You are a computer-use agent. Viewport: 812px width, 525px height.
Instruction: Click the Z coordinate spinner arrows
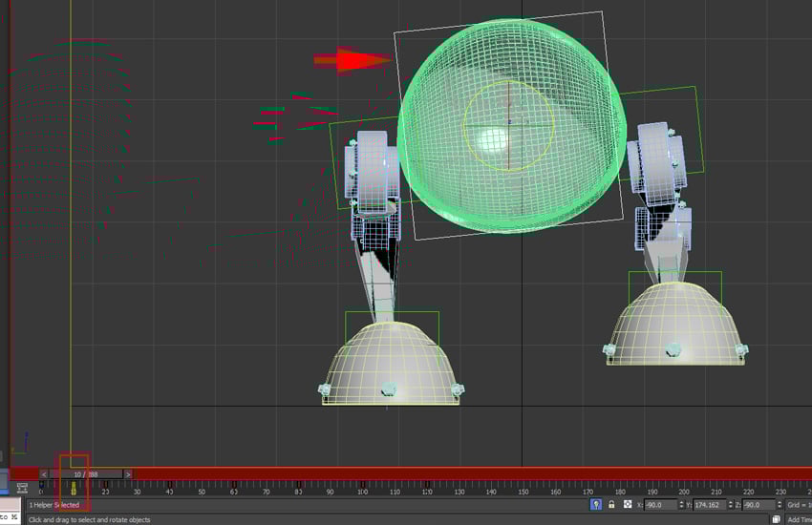[777, 504]
